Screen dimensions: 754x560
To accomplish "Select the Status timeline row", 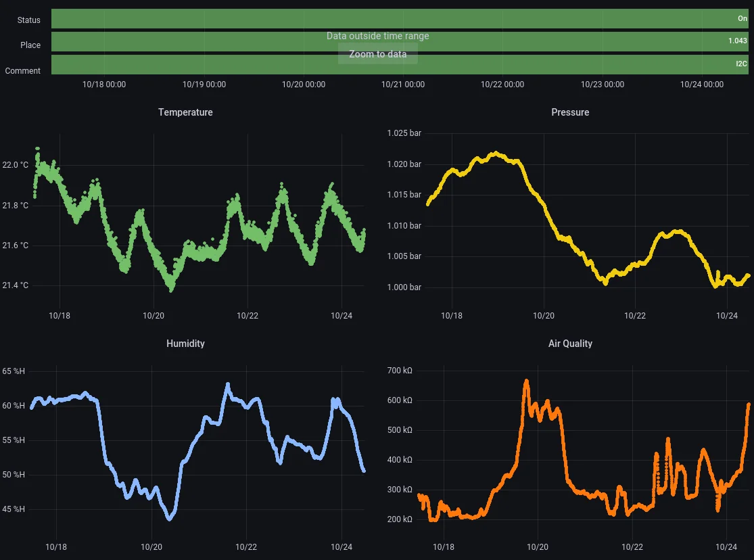I will (x=28, y=20).
